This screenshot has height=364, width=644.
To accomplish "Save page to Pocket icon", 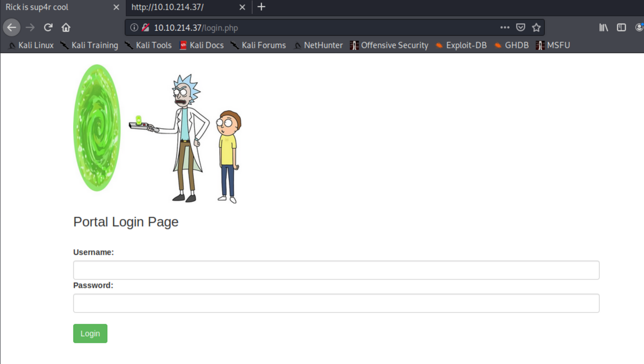I will point(520,28).
